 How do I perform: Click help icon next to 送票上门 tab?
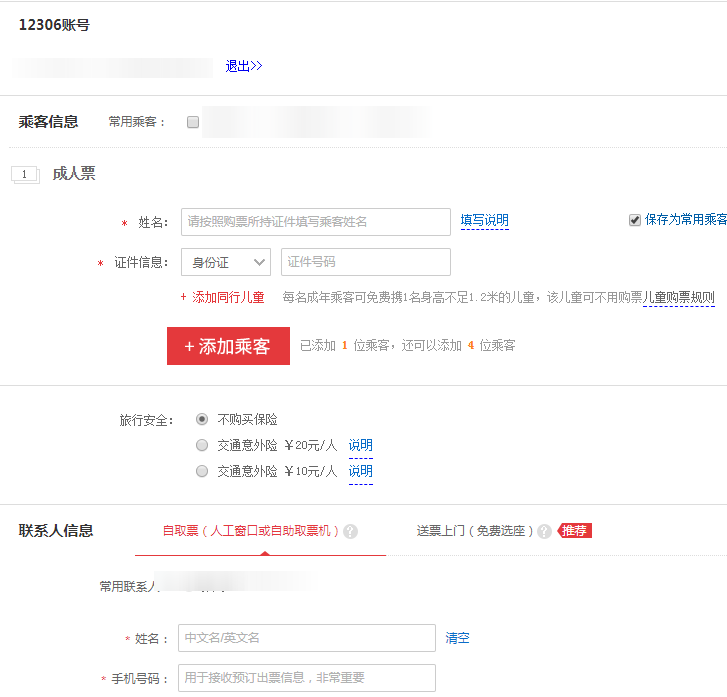[x=544, y=532]
